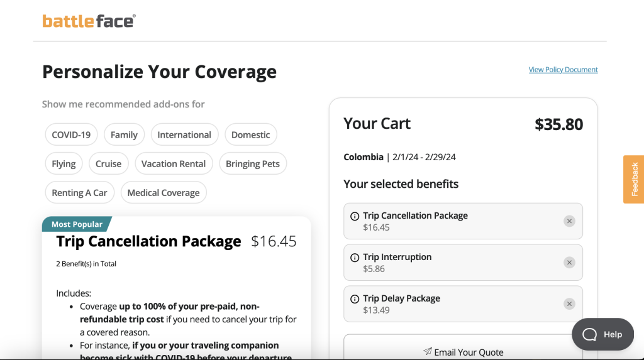Open the View Policy Document link
The width and height of the screenshot is (644, 360).
(x=563, y=70)
